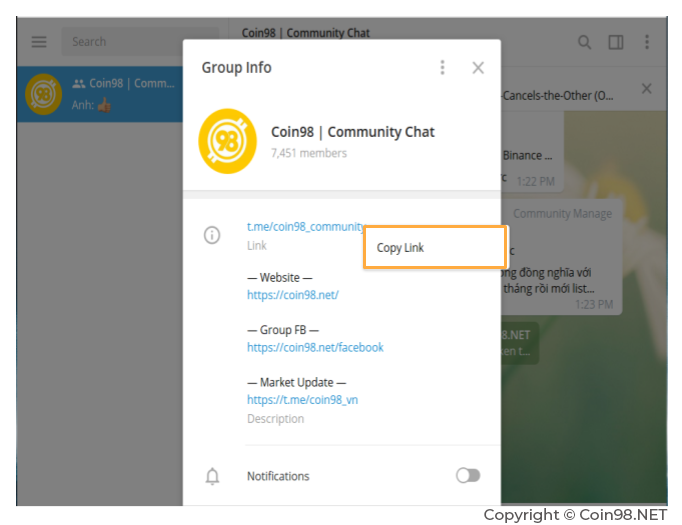Click the info circle icon

click(212, 235)
